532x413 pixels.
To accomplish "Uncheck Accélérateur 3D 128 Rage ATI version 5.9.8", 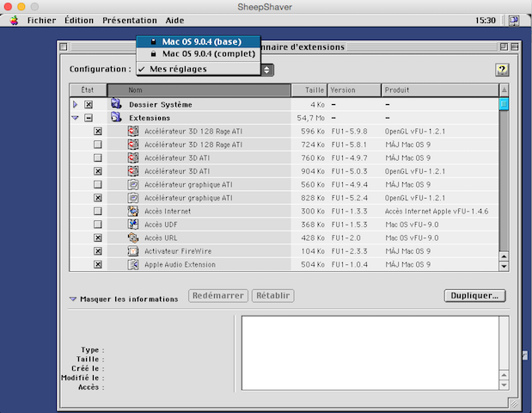I will (98, 131).
